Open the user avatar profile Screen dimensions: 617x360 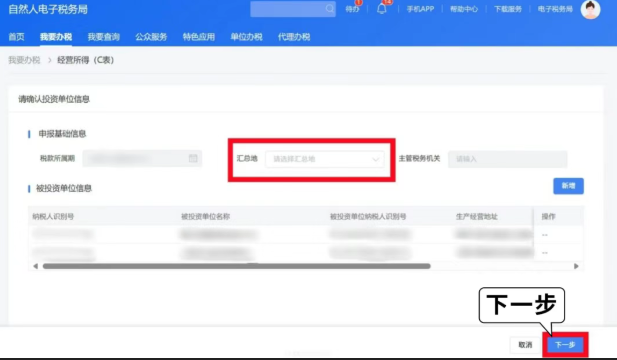(x=590, y=9)
